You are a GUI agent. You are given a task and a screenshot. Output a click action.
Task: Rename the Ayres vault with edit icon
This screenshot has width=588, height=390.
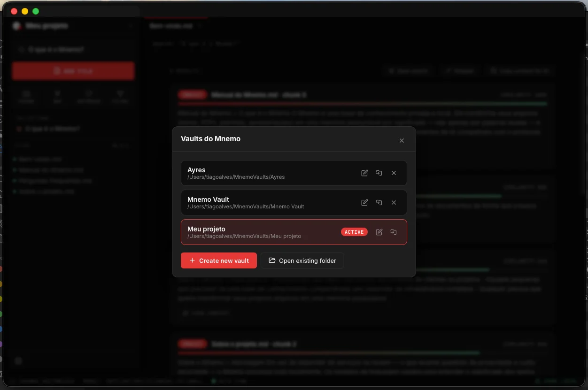[364, 173]
